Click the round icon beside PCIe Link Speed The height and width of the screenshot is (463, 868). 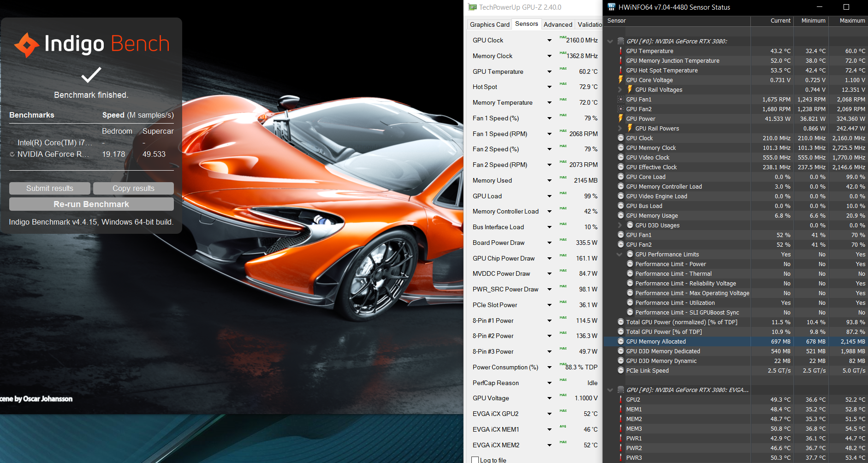pyautogui.click(x=621, y=371)
